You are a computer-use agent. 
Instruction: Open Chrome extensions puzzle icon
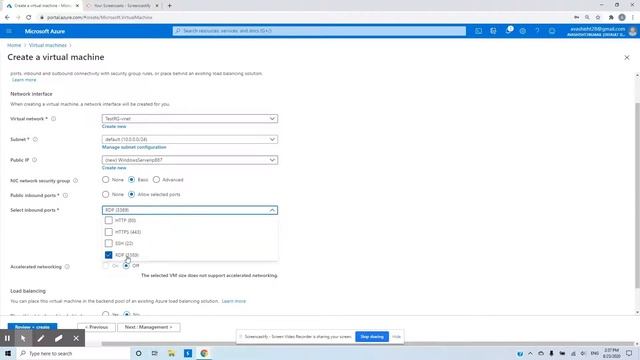[611, 18]
